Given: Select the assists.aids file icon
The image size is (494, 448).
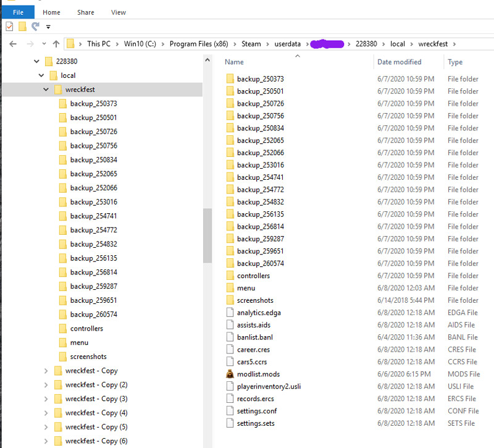Looking at the screenshot, I should pyautogui.click(x=230, y=324).
